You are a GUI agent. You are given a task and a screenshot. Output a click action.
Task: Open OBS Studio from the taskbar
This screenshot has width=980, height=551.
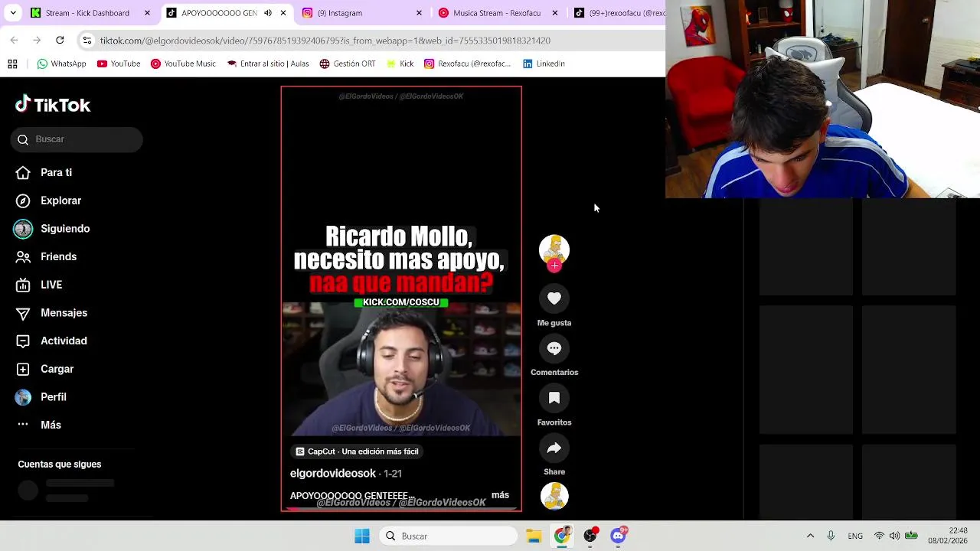click(590, 536)
